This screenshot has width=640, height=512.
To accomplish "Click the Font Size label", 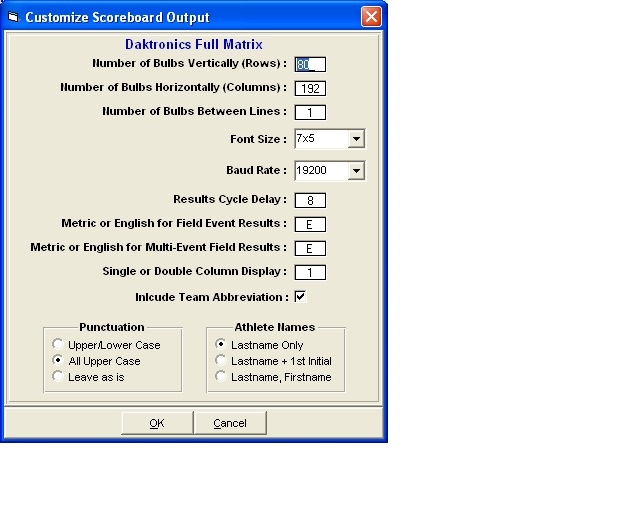I will tap(258, 139).
